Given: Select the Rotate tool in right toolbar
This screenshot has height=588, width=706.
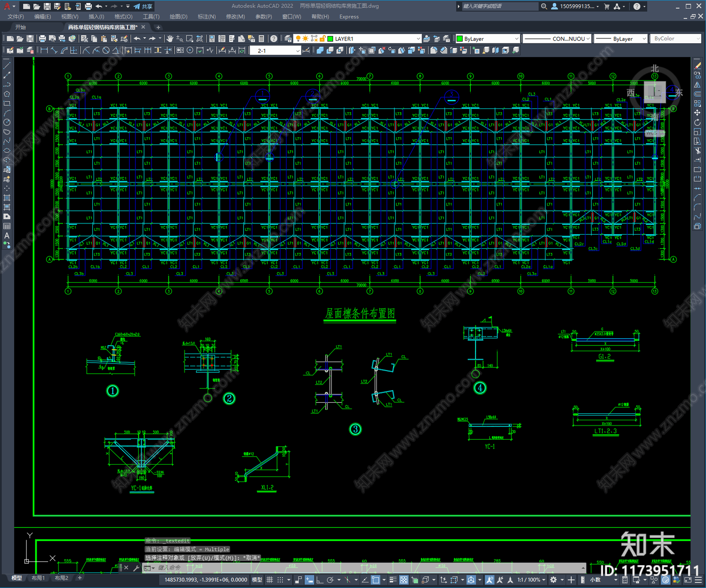Looking at the screenshot, I should click(x=697, y=122).
